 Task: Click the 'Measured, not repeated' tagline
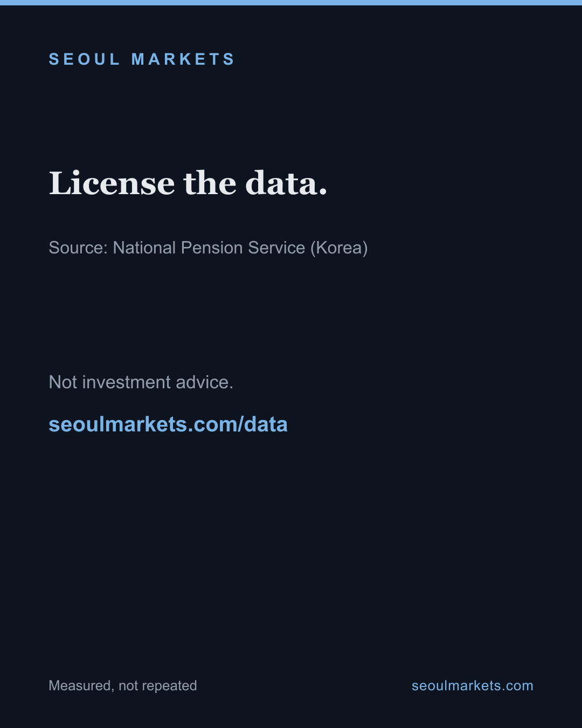pos(123,685)
